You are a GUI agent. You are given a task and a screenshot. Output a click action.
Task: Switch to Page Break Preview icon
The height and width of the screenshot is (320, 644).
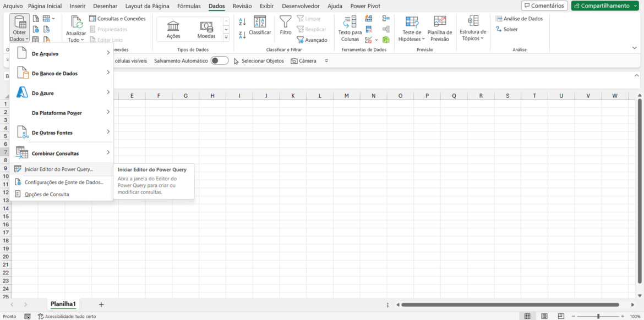(561, 316)
